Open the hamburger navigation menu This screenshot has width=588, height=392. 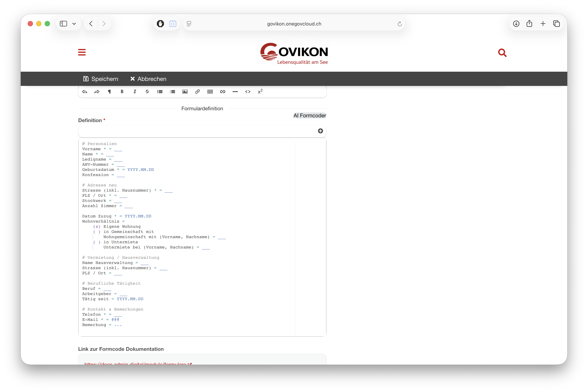click(x=82, y=52)
